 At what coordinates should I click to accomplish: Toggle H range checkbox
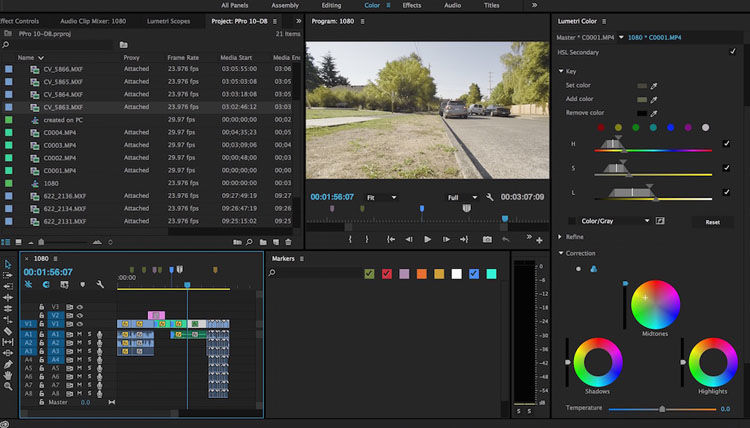tap(726, 143)
